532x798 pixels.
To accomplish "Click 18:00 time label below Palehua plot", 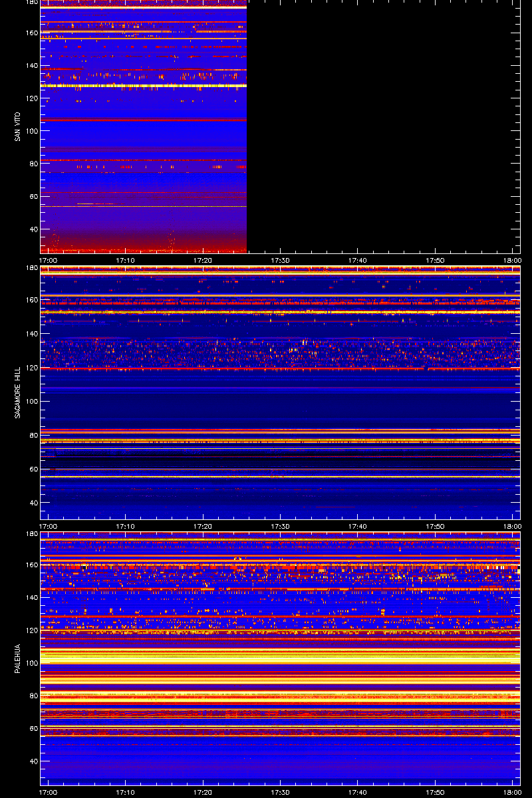I will pyautogui.click(x=512, y=792).
